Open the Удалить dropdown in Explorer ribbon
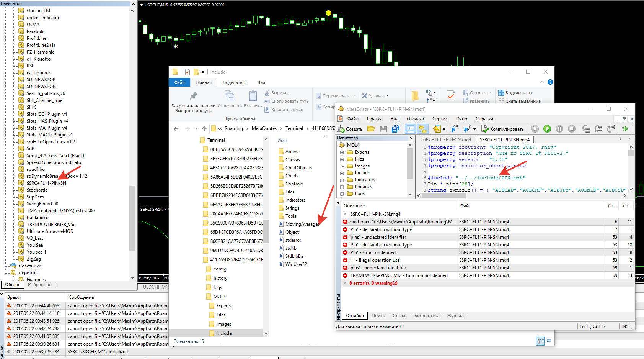 coord(376,96)
